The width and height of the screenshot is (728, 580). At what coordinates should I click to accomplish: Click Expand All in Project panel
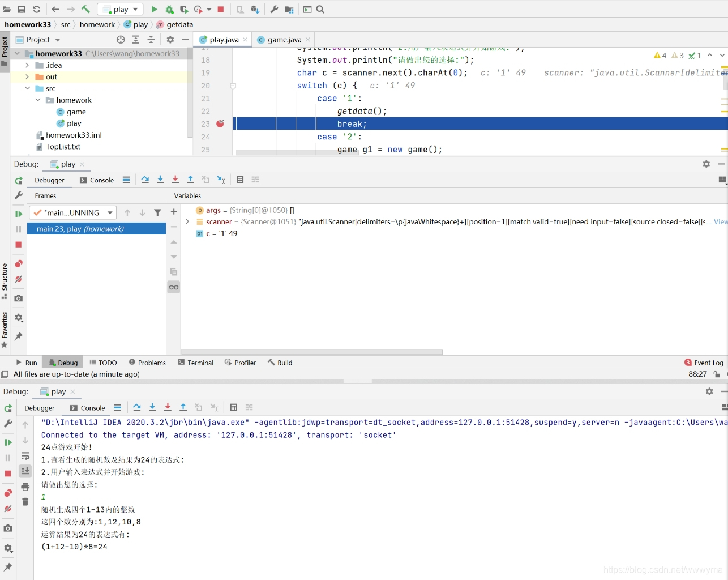tap(136, 40)
